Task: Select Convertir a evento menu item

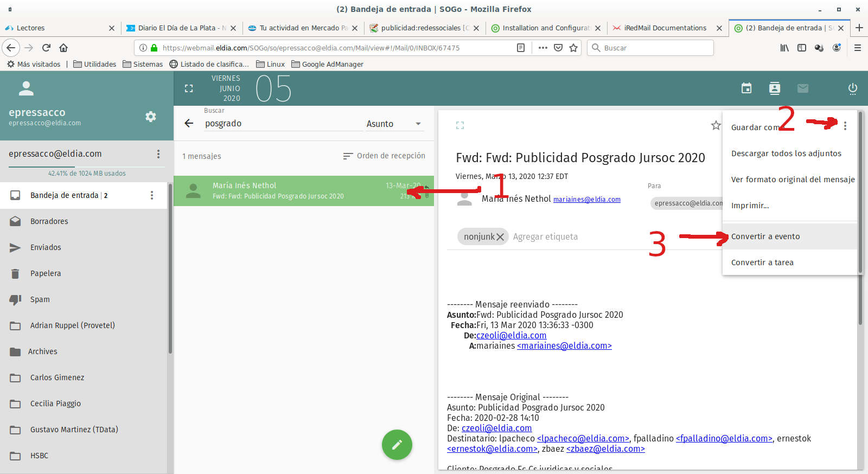Action: tap(765, 236)
